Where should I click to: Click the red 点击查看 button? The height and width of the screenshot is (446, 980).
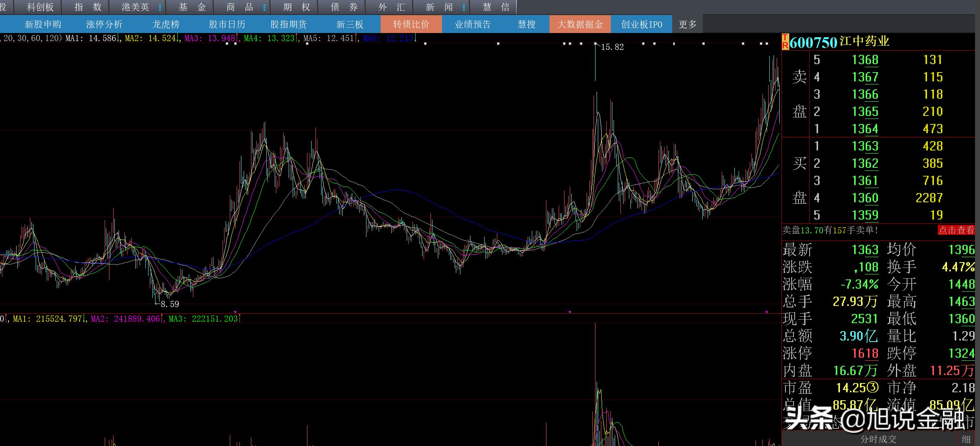[x=956, y=230]
